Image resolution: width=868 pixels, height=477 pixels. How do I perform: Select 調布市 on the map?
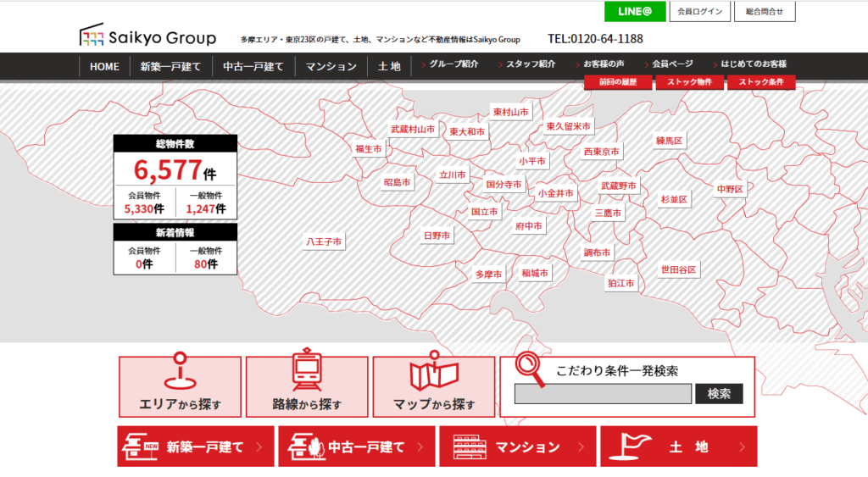(597, 252)
